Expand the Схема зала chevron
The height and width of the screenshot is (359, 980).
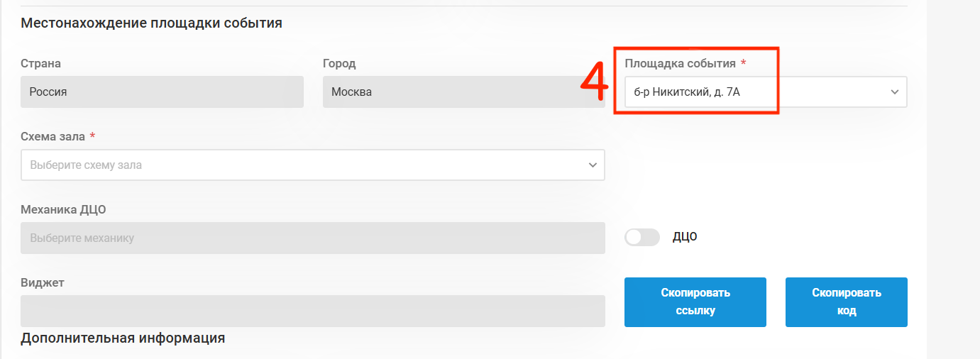(593, 165)
